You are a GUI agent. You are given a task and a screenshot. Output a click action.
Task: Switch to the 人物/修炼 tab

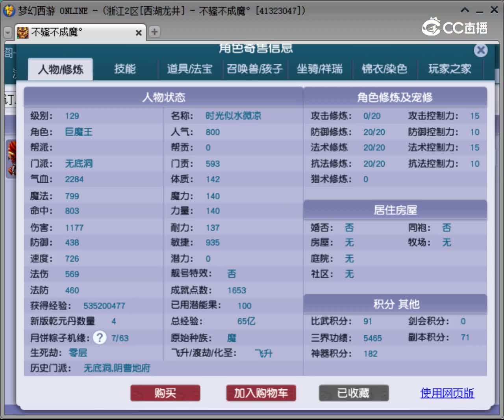(x=60, y=69)
